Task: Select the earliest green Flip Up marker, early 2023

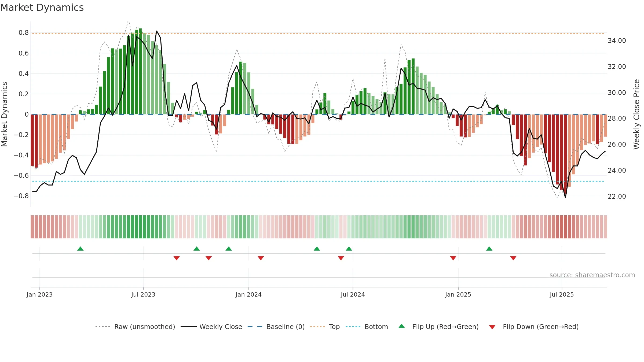Action: tap(80, 249)
